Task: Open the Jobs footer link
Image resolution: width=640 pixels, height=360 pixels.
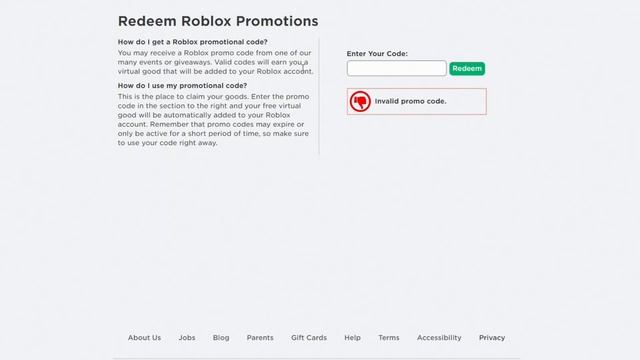Action: (187, 338)
